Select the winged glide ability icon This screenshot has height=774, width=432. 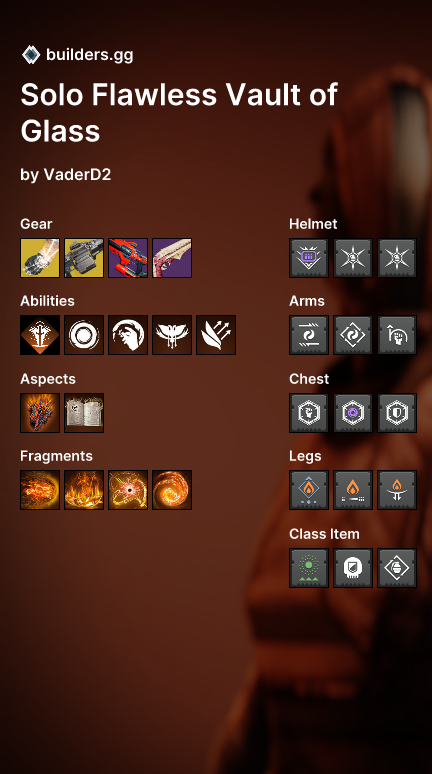(172, 335)
